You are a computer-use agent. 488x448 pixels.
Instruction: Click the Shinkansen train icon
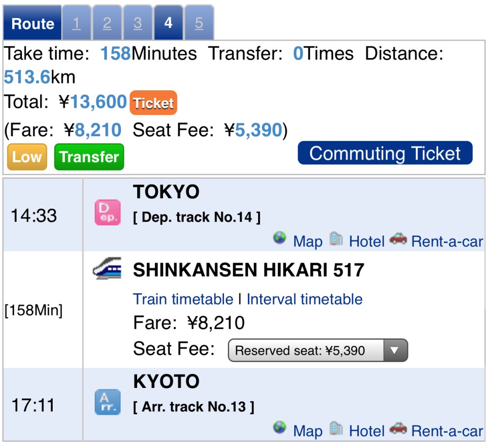coord(107,269)
